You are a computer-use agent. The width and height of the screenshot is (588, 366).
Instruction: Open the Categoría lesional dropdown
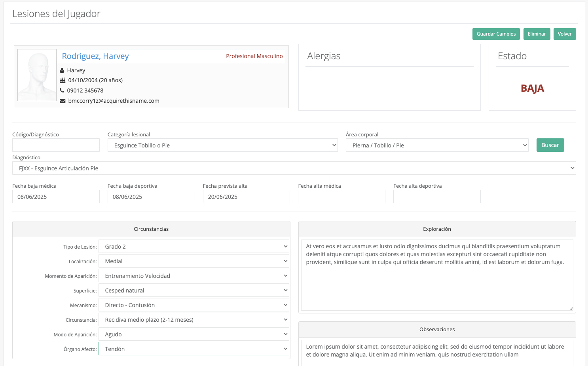pos(222,145)
